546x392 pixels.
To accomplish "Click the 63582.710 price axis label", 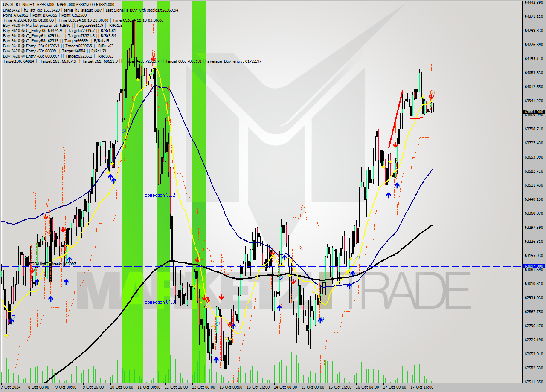I will point(534,171).
